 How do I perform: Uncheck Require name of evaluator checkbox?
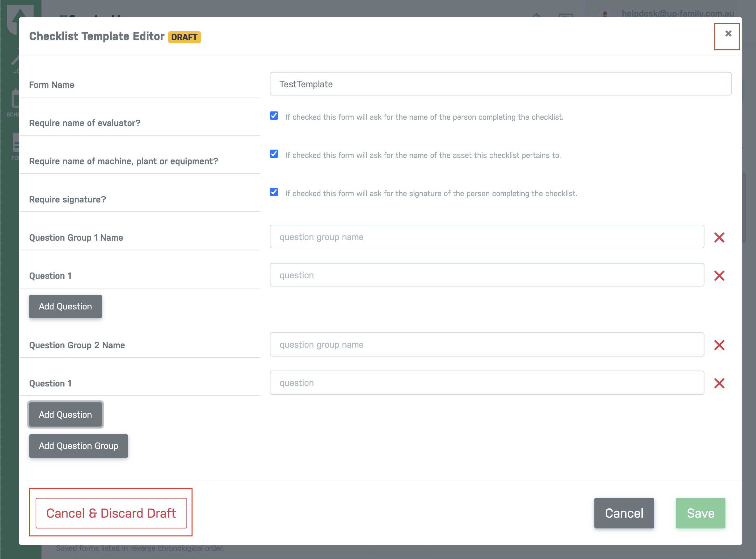[274, 116]
